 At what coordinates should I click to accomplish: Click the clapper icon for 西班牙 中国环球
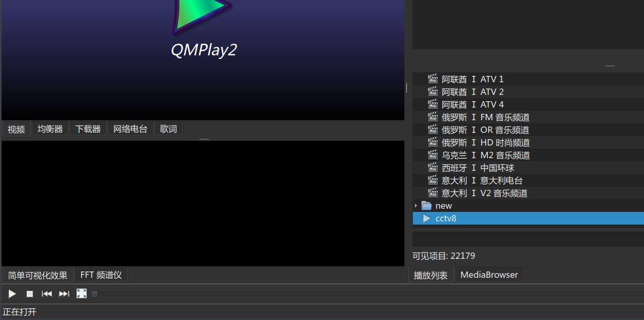tap(433, 168)
